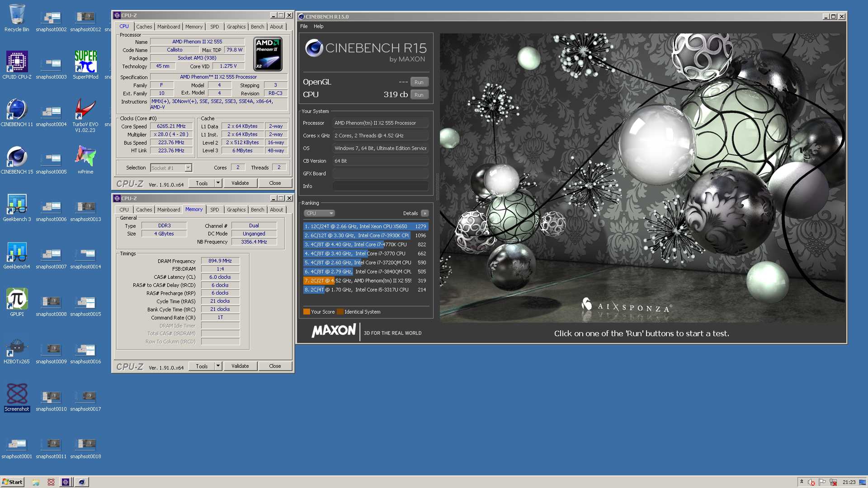Select the CINEBENCH 15 desktop icon
This screenshot has height=488, width=868.
click(x=17, y=160)
